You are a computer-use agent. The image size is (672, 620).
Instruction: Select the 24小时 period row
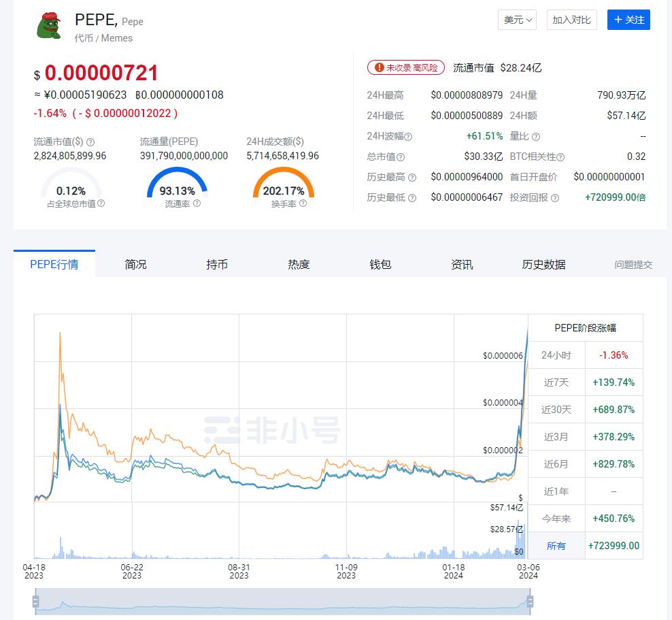[x=586, y=355]
